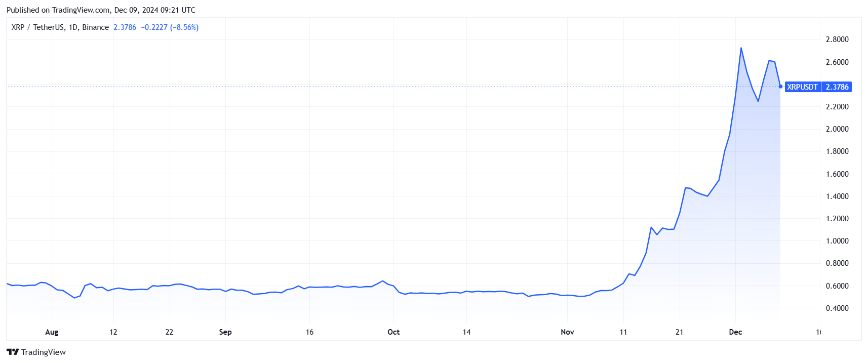Click the Published on TradingView.com date line
Image resolution: width=868 pixels, height=363 pixels.
pyautogui.click(x=101, y=10)
